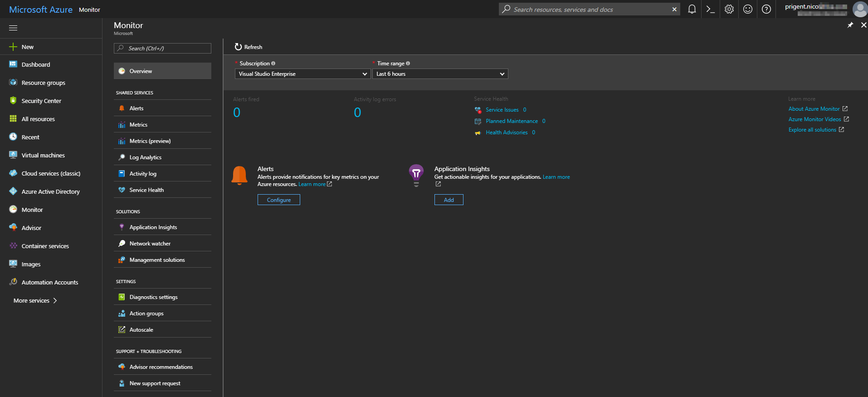Open the Overview menu item
Screen dimensions: 868x397
click(x=162, y=71)
